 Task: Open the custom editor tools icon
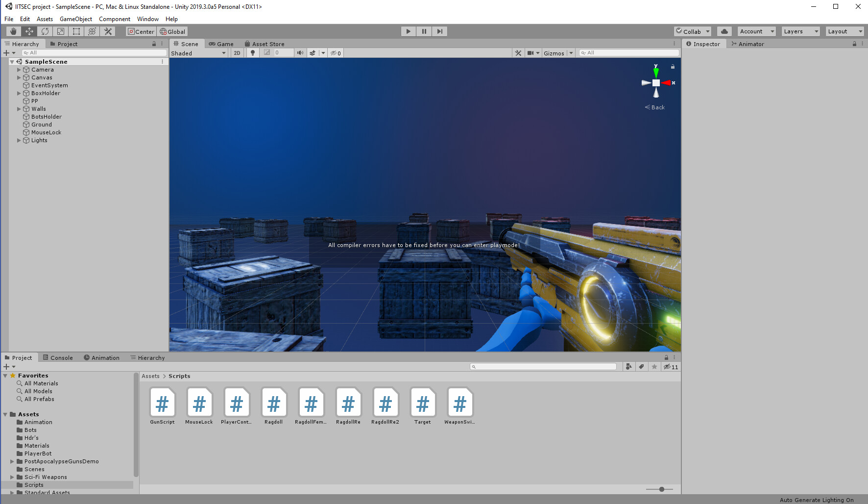pyautogui.click(x=108, y=31)
